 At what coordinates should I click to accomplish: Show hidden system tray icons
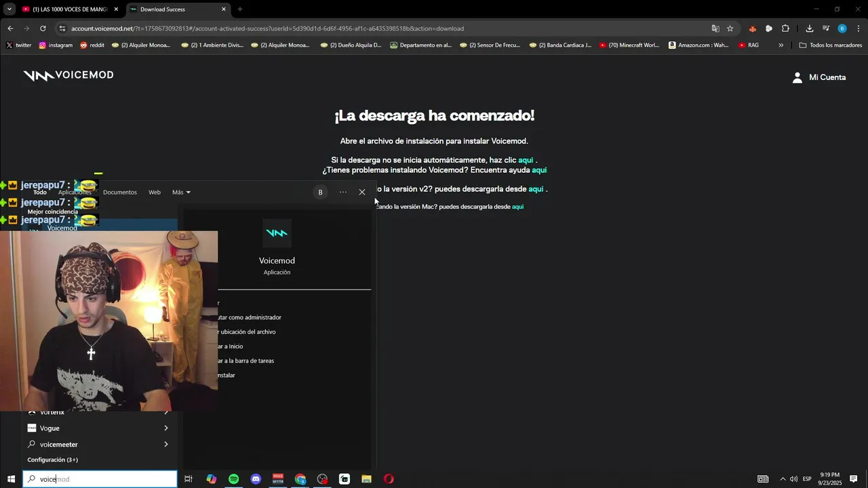click(x=783, y=479)
